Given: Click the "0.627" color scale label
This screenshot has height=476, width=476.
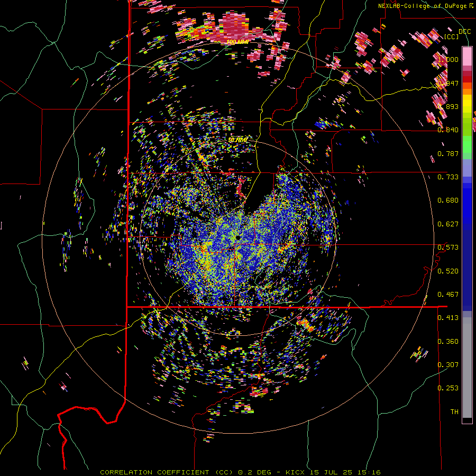Looking at the screenshot, I should tap(448, 224).
